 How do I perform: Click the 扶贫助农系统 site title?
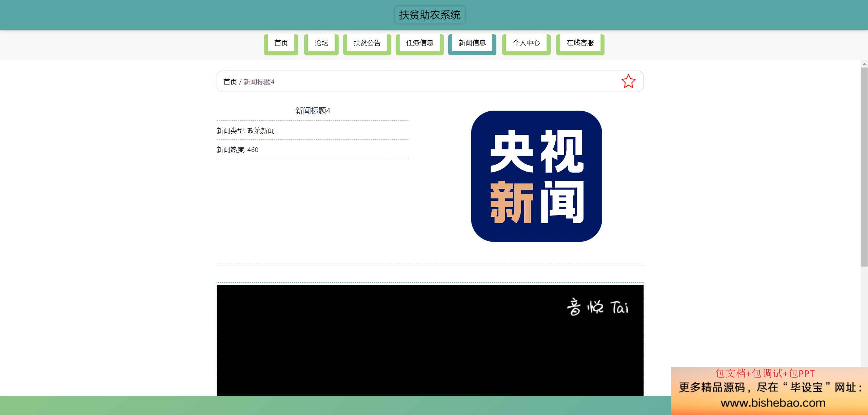pos(430,15)
